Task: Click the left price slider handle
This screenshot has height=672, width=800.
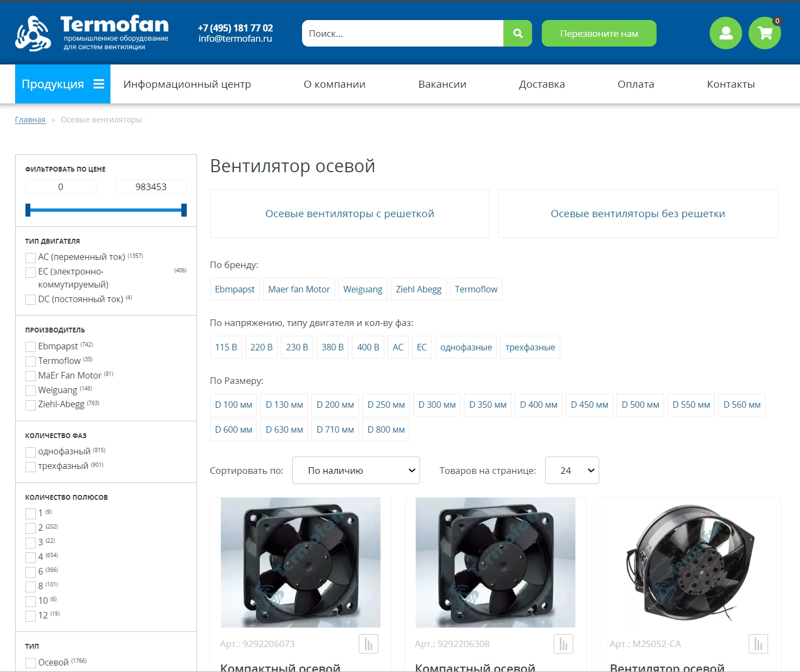Action: 28,210
